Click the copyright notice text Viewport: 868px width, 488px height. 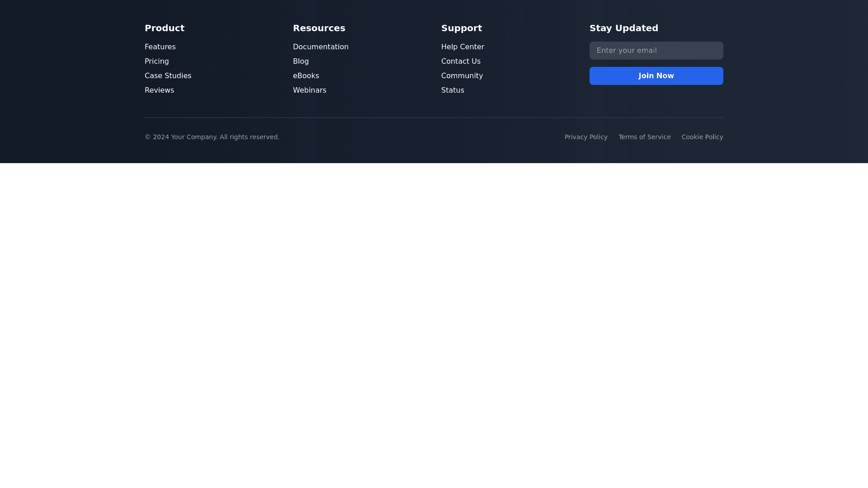(x=212, y=137)
